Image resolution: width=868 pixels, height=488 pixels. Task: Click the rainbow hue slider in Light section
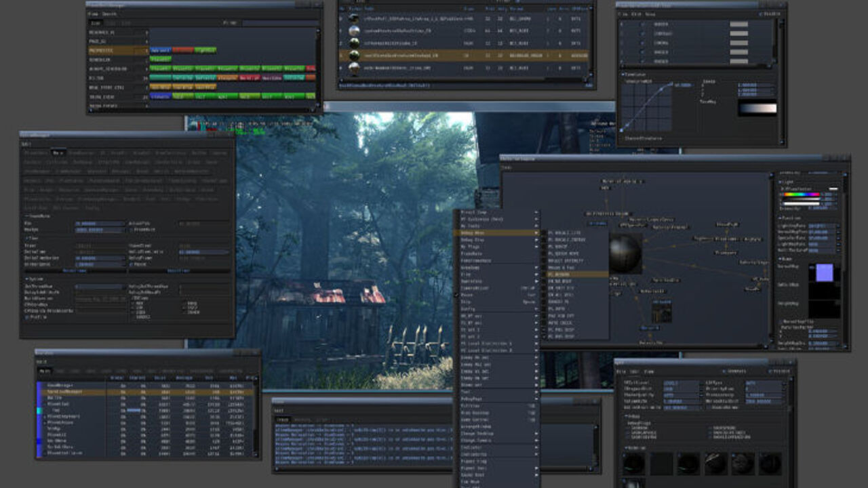[x=800, y=195]
